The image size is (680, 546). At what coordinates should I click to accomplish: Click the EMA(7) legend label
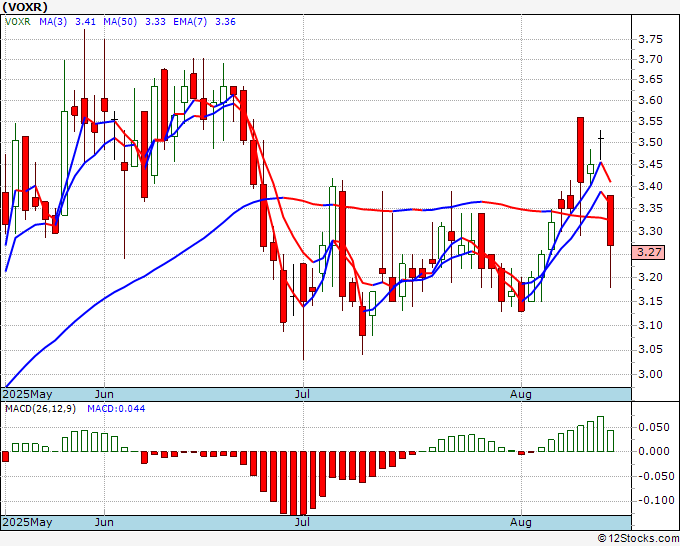pos(190,22)
